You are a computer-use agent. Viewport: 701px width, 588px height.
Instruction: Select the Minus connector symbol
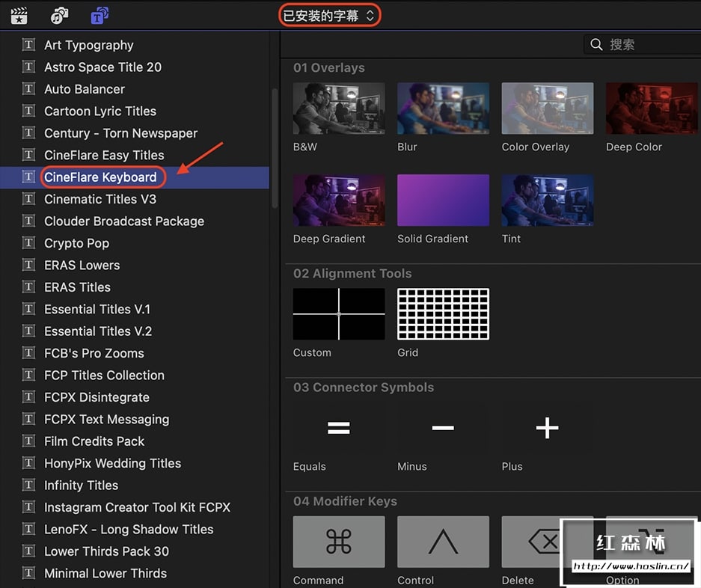pyautogui.click(x=443, y=428)
